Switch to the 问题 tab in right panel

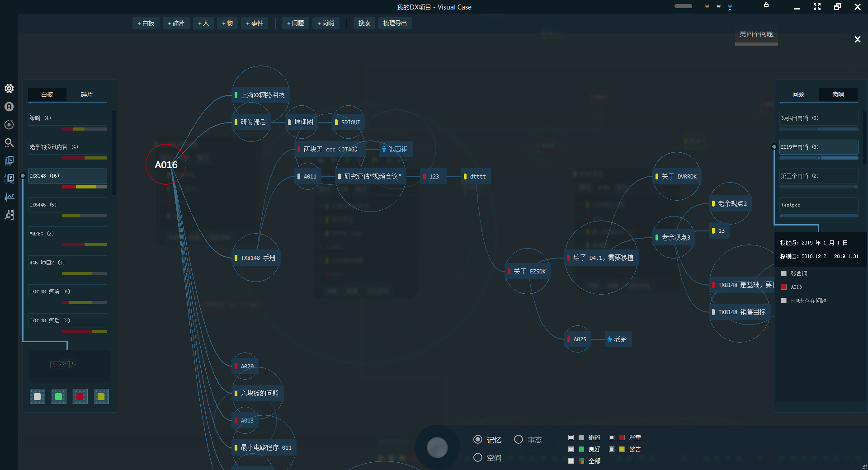[x=798, y=94]
